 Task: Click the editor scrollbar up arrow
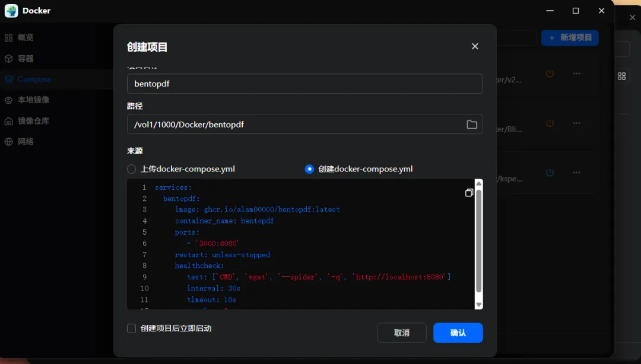click(x=479, y=183)
